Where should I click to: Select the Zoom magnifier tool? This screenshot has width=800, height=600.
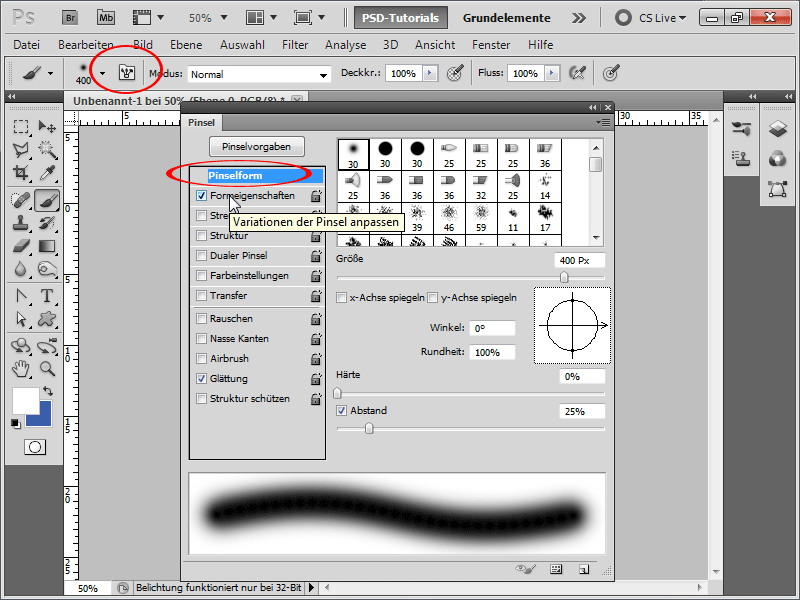click(47, 368)
